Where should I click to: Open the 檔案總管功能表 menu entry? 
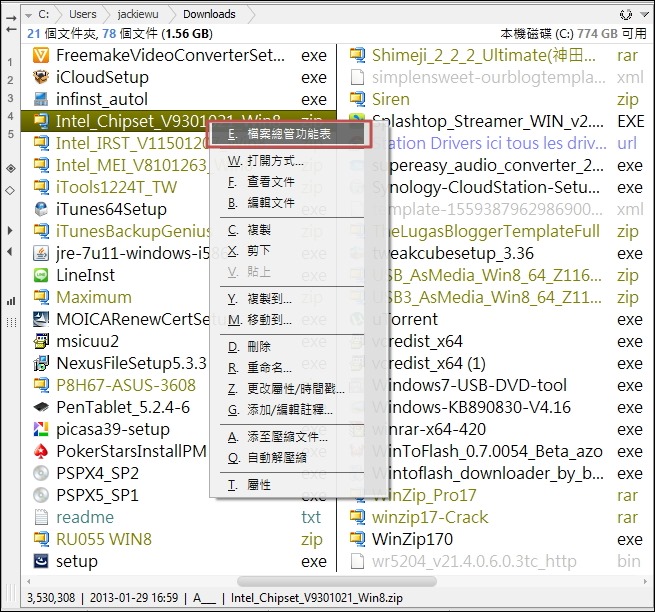[290, 134]
